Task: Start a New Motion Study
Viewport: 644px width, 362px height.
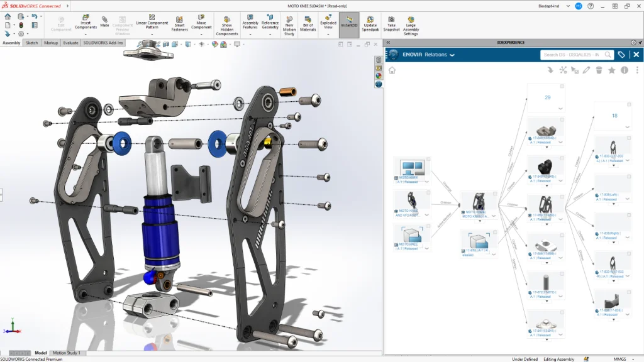Action: pos(291,24)
